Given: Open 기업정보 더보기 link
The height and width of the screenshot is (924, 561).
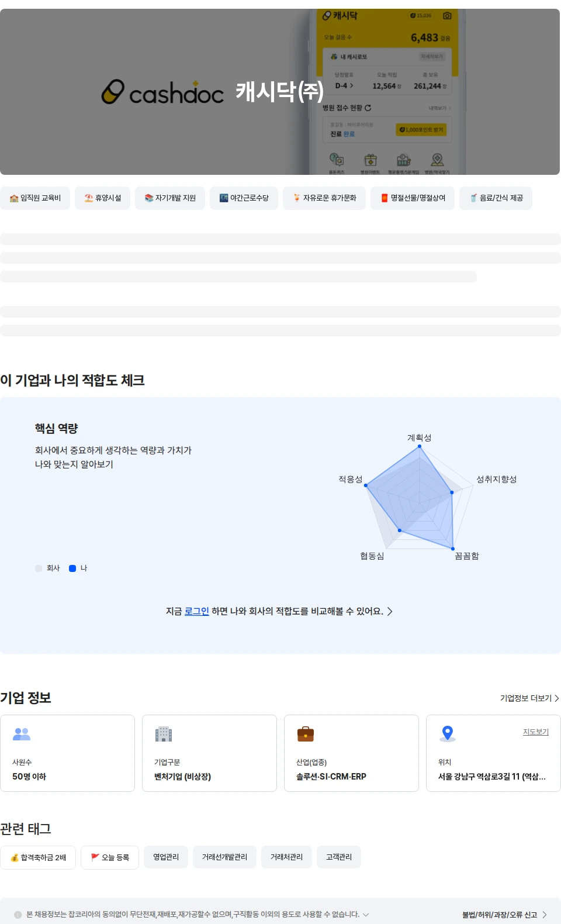Looking at the screenshot, I should (529, 698).
